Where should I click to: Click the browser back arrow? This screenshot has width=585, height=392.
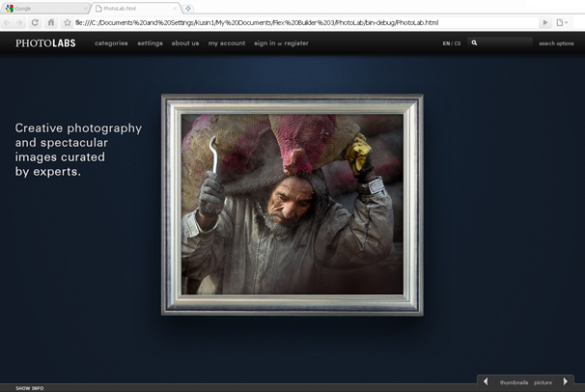[x=9, y=22]
